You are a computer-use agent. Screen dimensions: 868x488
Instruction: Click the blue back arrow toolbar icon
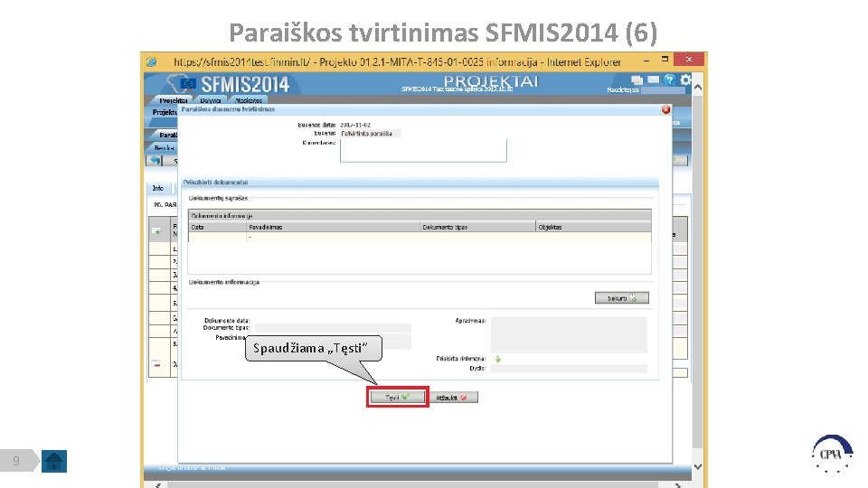point(156,161)
